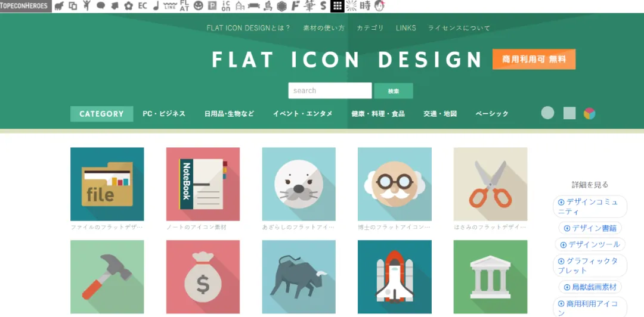Open the S letter icon in the top bar
The width and height of the screenshot is (644, 317).
coord(323,6)
